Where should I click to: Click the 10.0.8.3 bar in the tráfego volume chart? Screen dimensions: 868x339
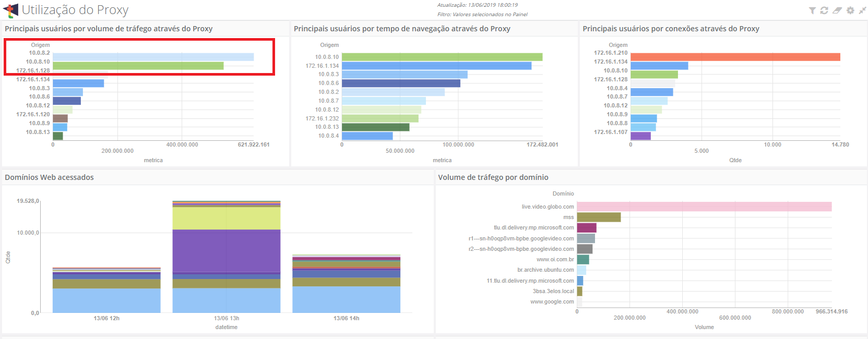tap(68, 92)
